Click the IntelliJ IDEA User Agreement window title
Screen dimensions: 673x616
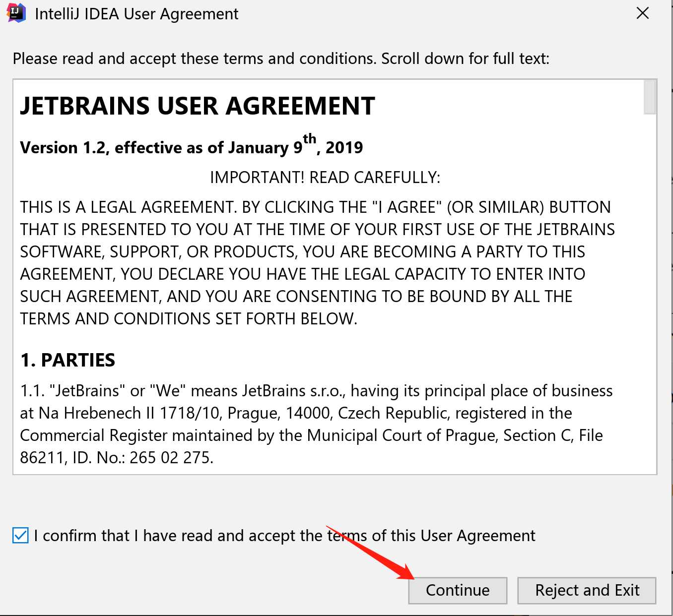(x=136, y=14)
